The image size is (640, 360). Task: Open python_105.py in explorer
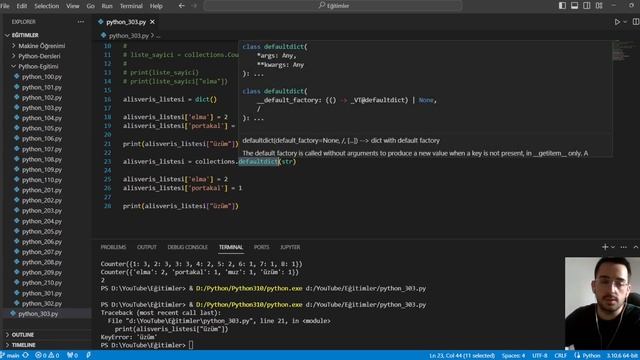click(x=42, y=128)
